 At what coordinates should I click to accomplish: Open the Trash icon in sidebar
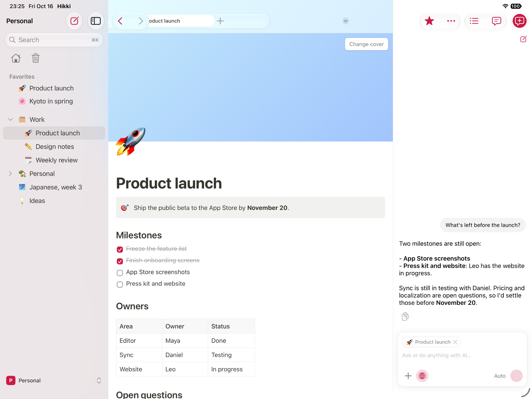point(35,58)
